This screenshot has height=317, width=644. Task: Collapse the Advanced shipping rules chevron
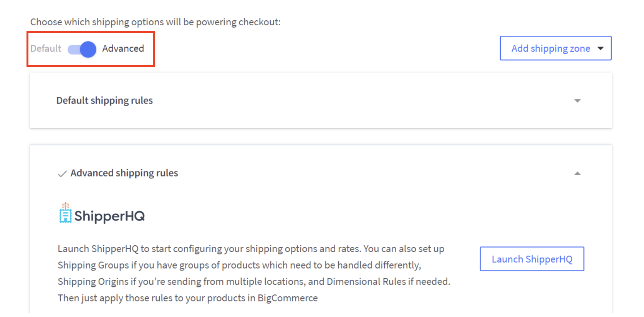click(577, 173)
